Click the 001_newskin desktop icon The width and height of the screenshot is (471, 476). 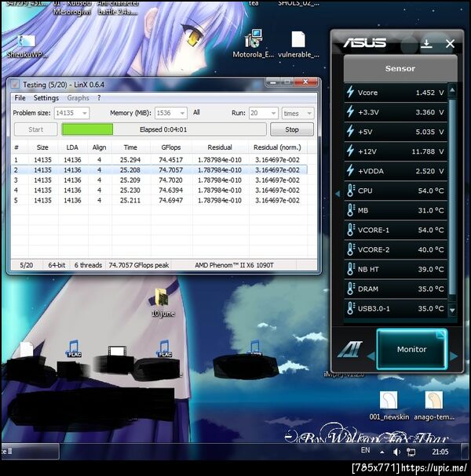click(x=389, y=405)
